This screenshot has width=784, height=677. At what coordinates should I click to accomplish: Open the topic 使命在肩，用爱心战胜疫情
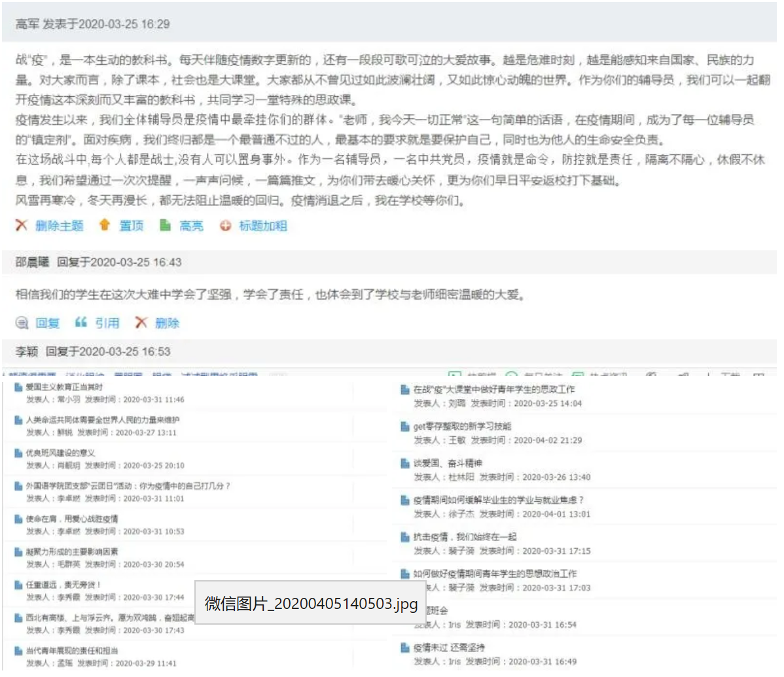[x=72, y=519]
